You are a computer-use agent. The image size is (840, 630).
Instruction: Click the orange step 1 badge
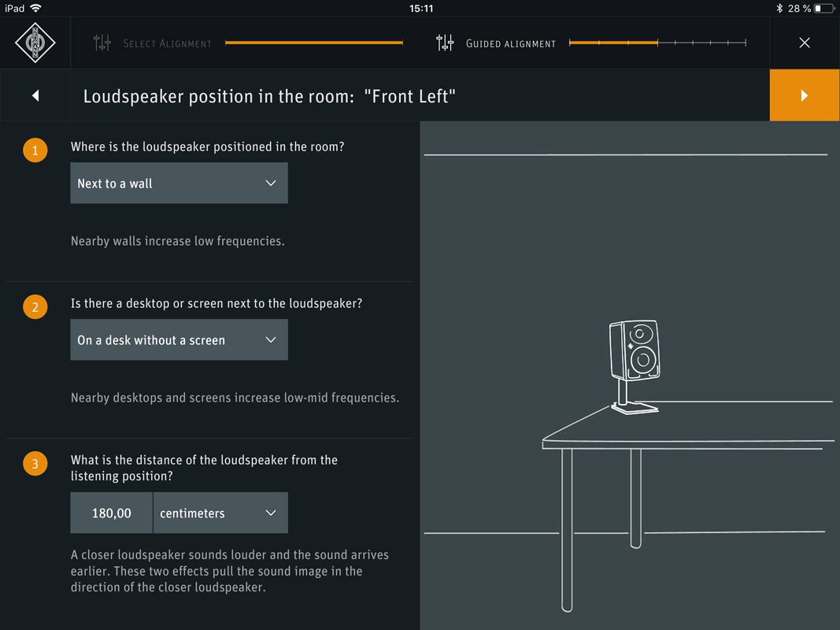pos(35,150)
